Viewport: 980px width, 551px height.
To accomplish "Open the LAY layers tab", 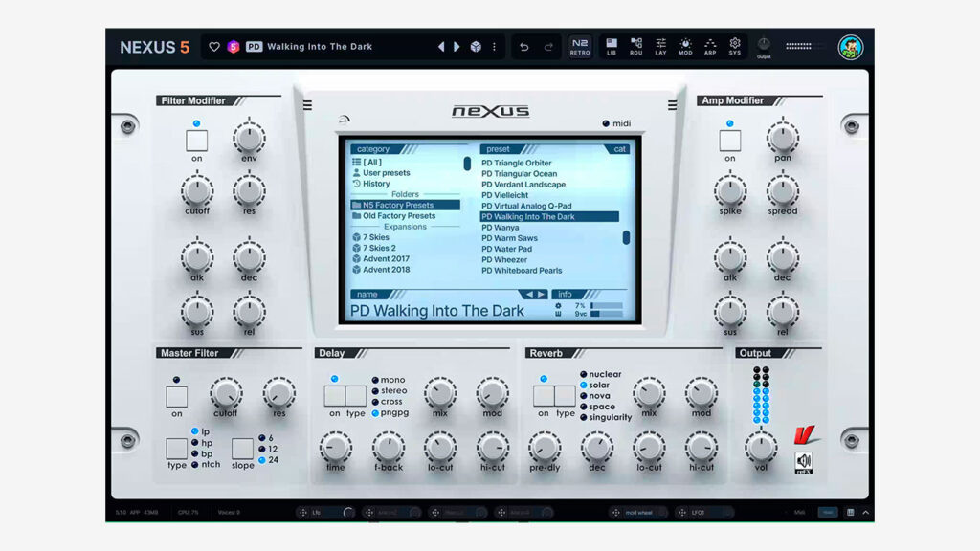I will [660, 46].
